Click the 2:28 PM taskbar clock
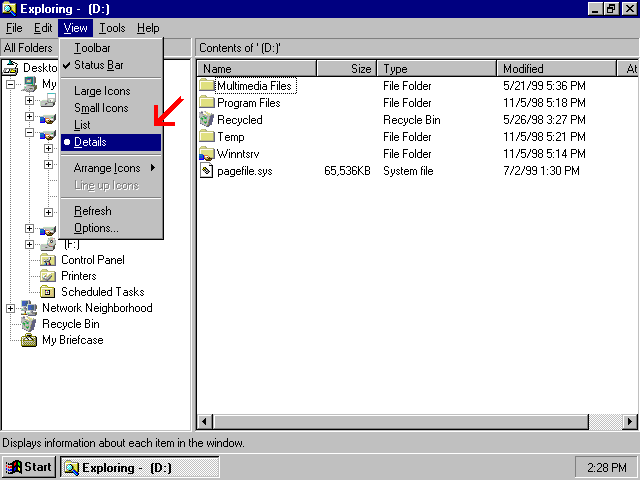Image resolution: width=640 pixels, height=480 pixels. pos(607,467)
